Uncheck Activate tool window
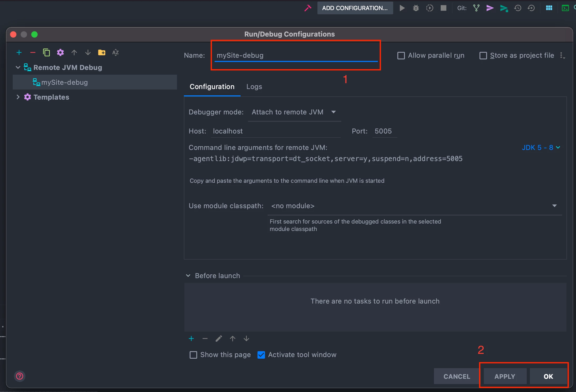Image resolution: width=576 pixels, height=392 pixels. coord(261,355)
